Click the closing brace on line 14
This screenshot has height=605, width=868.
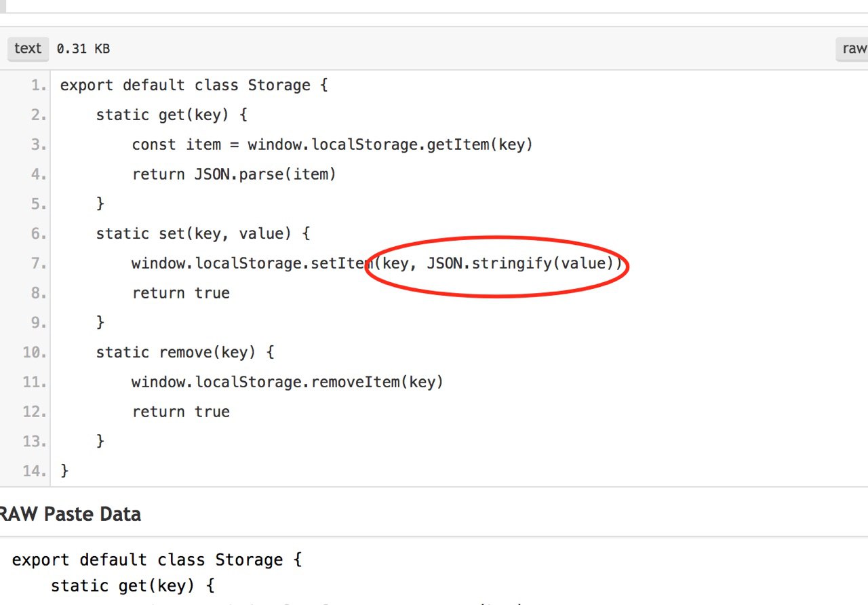coord(64,471)
